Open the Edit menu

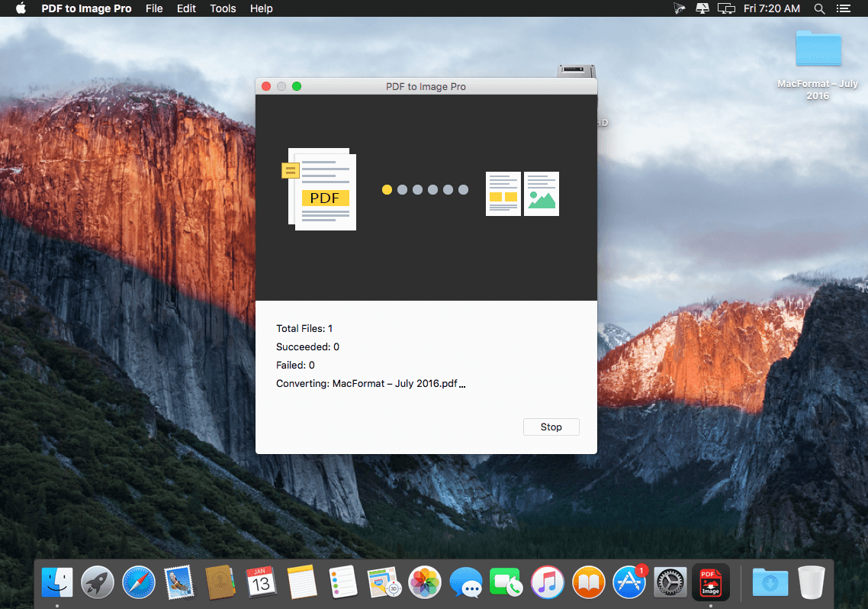[186, 8]
